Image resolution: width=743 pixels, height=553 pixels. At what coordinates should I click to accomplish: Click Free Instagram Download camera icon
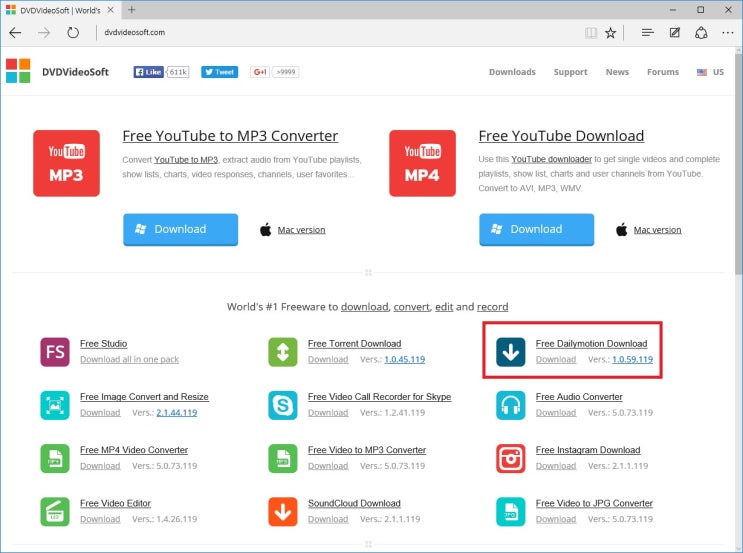[x=511, y=458]
